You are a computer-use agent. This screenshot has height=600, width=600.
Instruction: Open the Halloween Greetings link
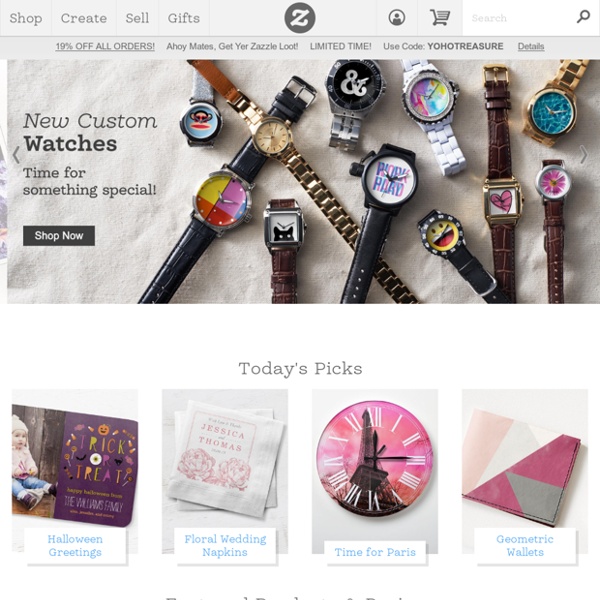coord(75,546)
